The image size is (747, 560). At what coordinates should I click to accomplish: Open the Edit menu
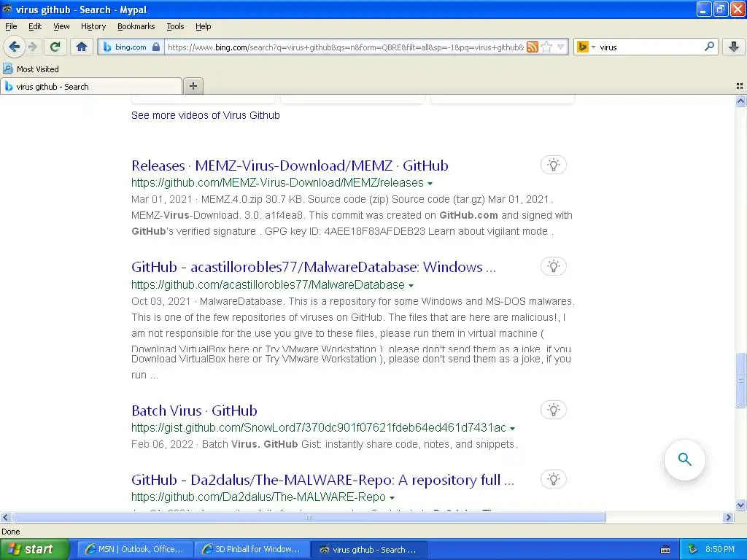[35, 26]
